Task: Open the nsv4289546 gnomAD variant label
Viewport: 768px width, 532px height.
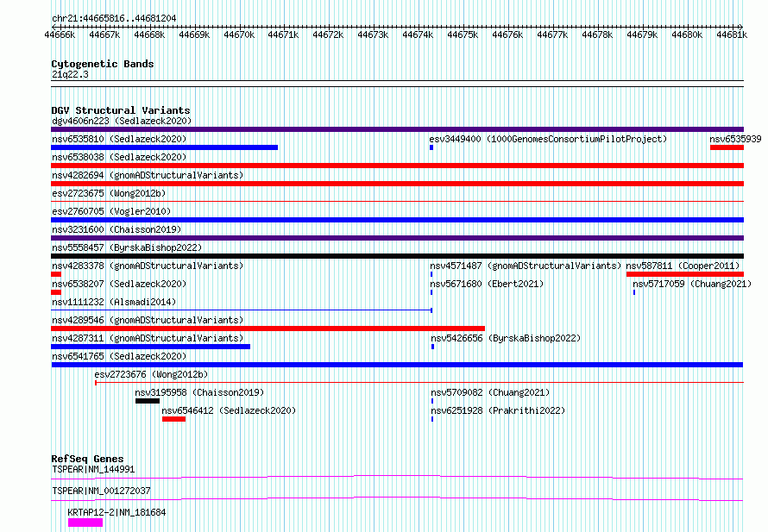Action: 148,320
